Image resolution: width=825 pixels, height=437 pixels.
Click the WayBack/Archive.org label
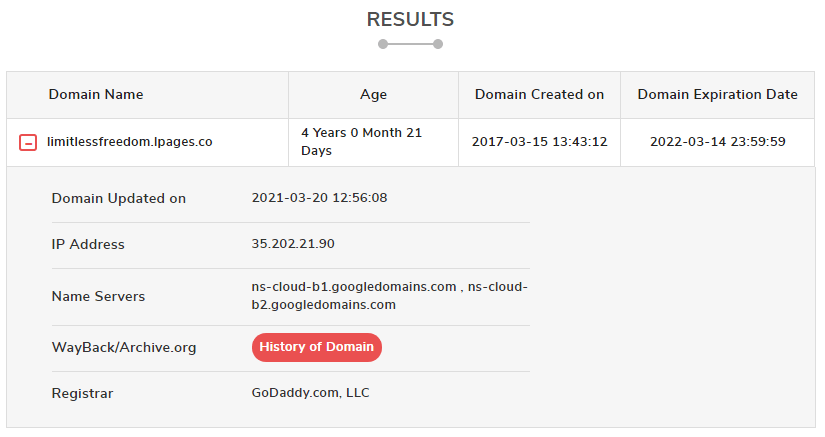[x=124, y=348]
